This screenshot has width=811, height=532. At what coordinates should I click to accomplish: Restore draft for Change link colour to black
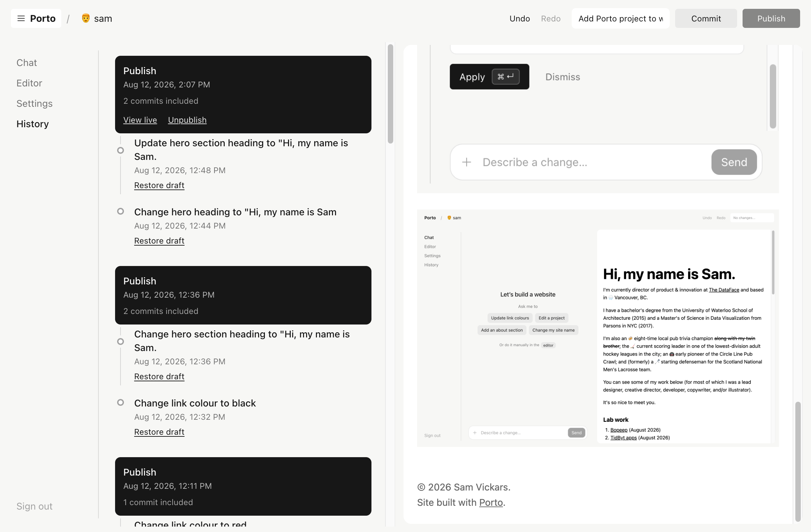[x=159, y=432]
